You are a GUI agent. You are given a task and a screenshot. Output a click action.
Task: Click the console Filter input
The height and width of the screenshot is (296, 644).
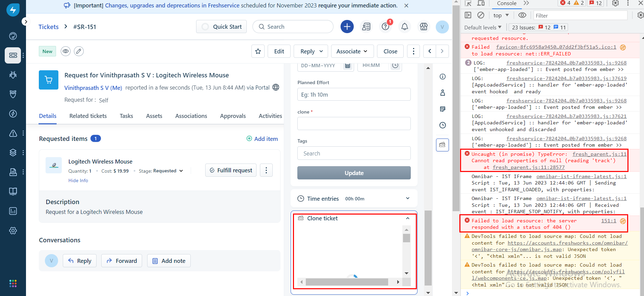[x=580, y=16]
